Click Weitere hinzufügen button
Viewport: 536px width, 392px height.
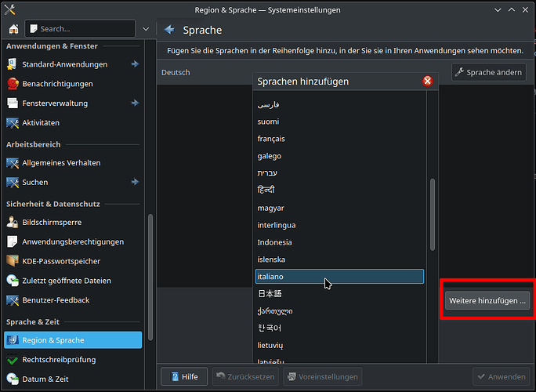[x=487, y=301]
